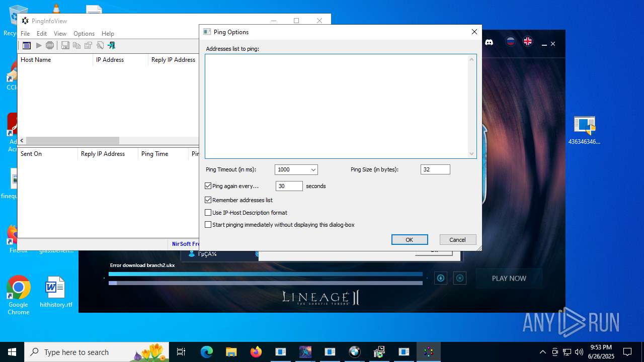This screenshot has width=644, height=362.
Task: Open the 436346346 desktop shortcut
Action: [x=584, y=131]
